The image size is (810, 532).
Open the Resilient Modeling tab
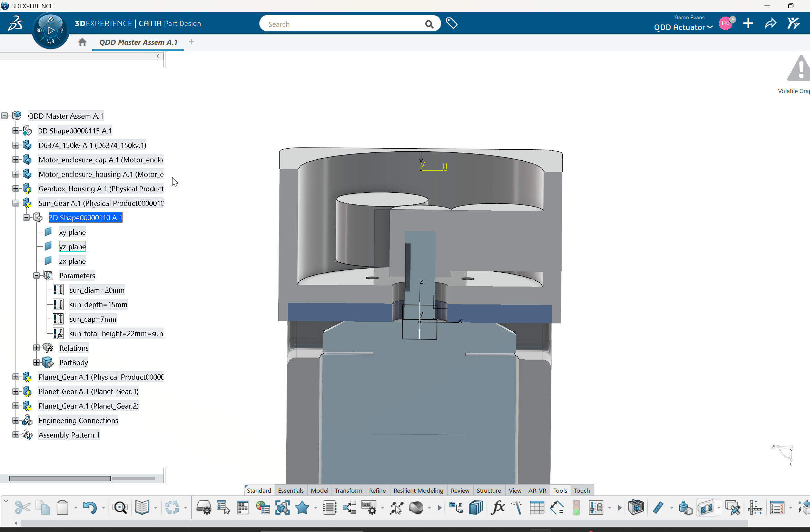[x=418, y=490]
